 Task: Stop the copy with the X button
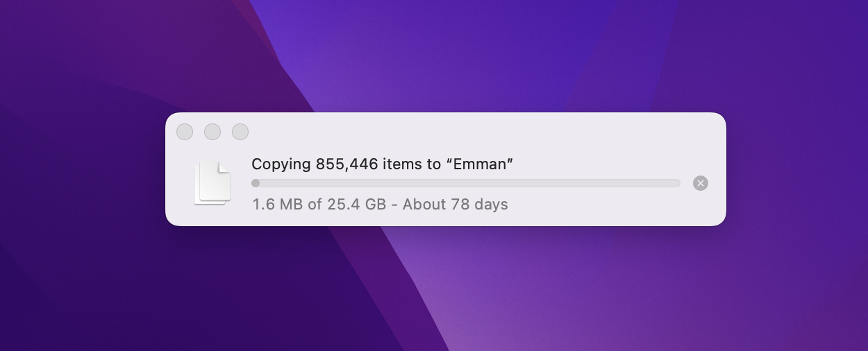[701, 183]
